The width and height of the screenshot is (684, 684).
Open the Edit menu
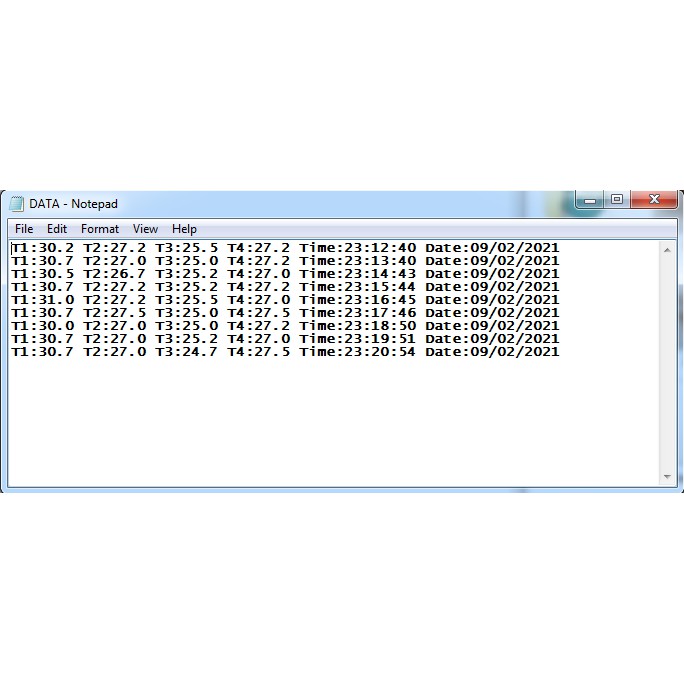(57, 229)
